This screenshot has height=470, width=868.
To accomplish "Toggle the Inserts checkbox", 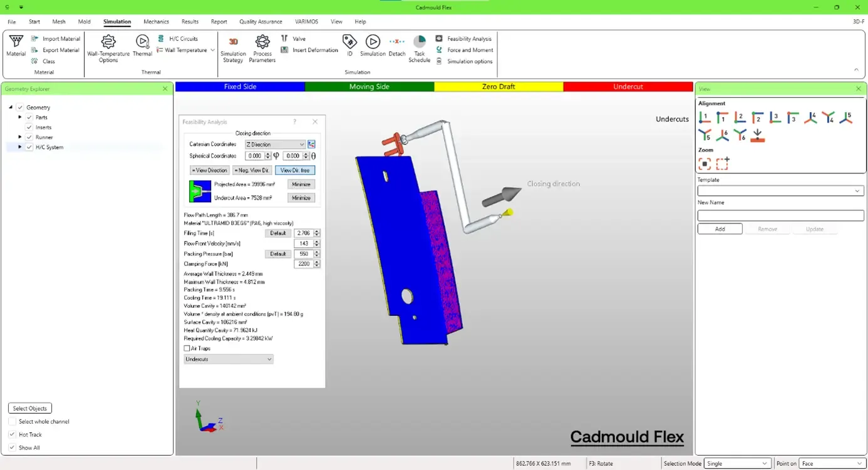I will tap(29, 128).
